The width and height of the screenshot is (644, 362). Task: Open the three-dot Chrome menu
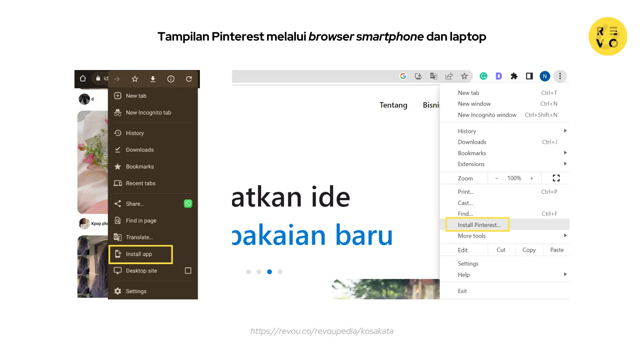(560, 76)
